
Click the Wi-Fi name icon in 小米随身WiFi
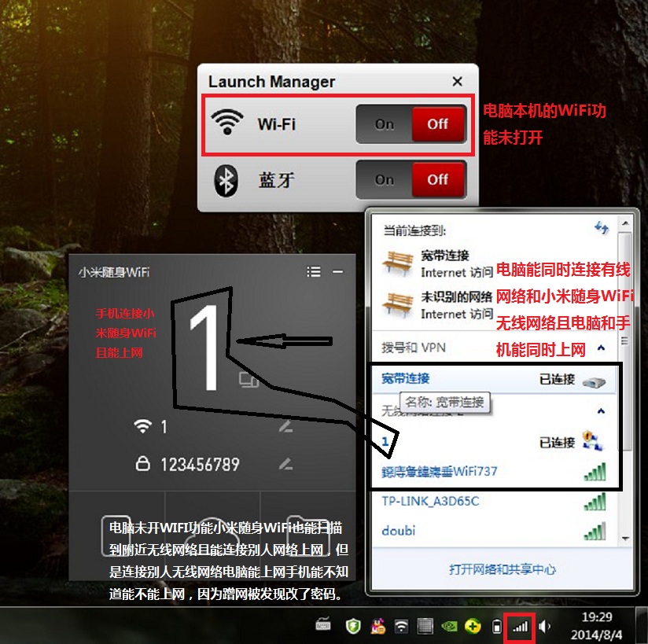[143, 426]
